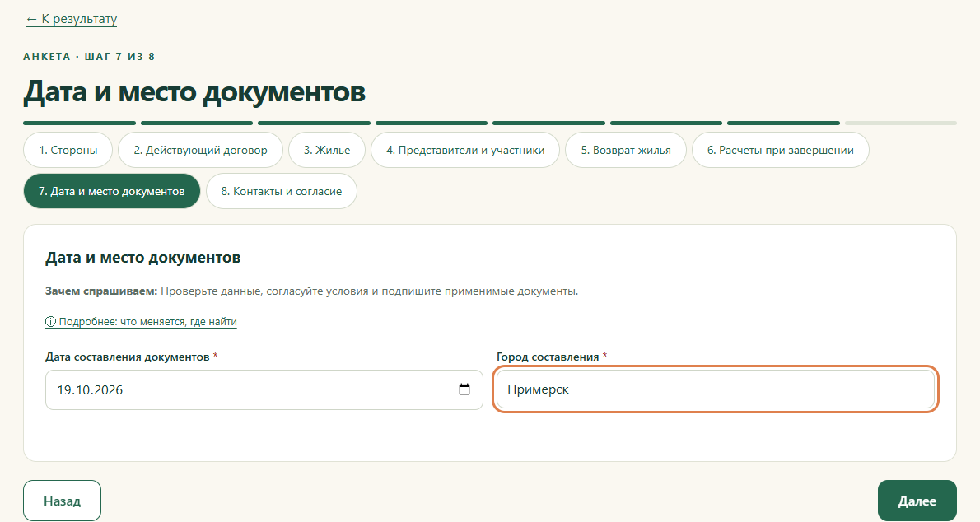Open step tab «1. Стороны»

click(68, 150)
